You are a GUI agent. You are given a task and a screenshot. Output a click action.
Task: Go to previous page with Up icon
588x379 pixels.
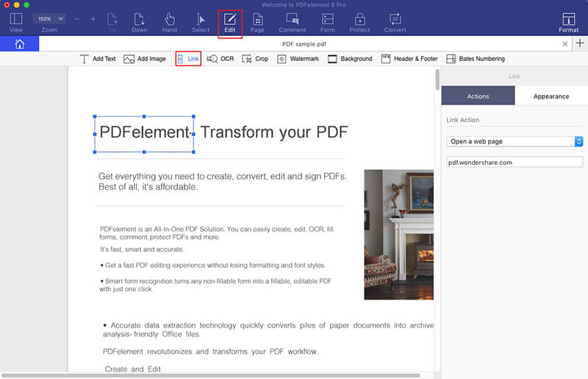(112, 23)
